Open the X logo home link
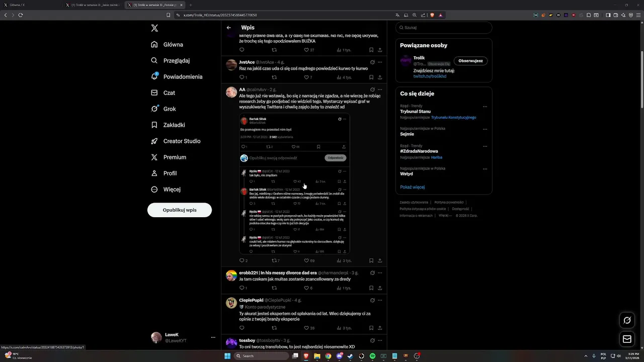644x362 pixels. [x=154, y=28]
